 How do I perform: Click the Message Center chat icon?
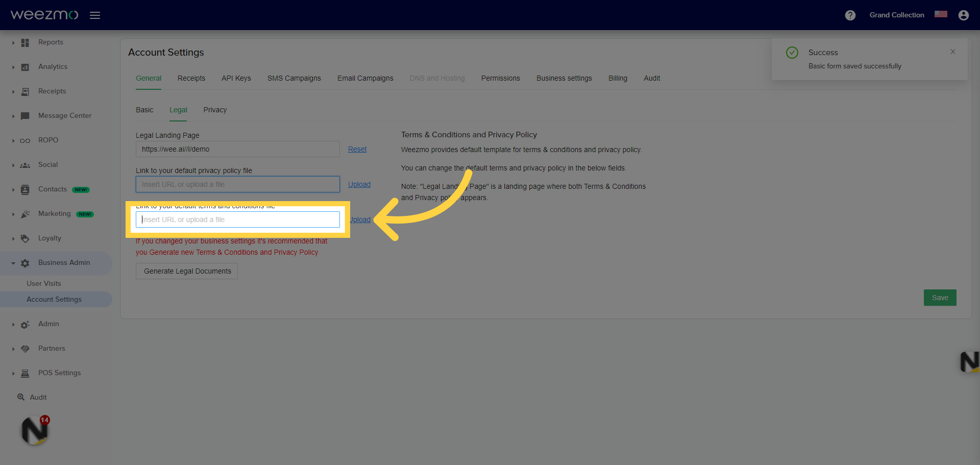click(25, 116)
